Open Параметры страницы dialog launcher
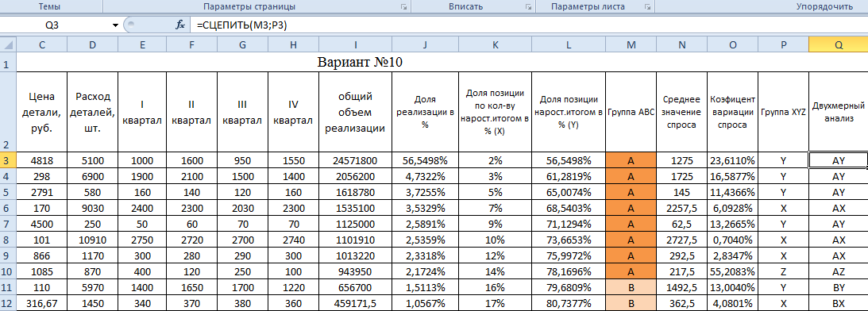868x311 pixels. click(x=403, y=7)
